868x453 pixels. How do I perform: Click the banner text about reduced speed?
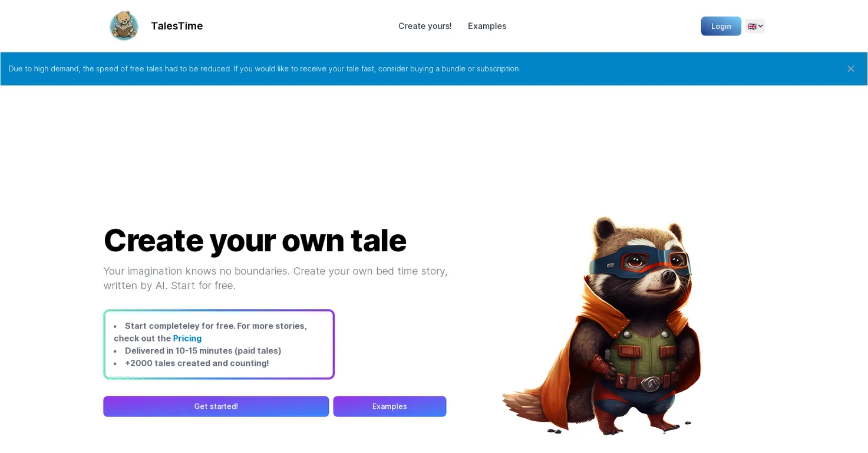coord(264,69)
